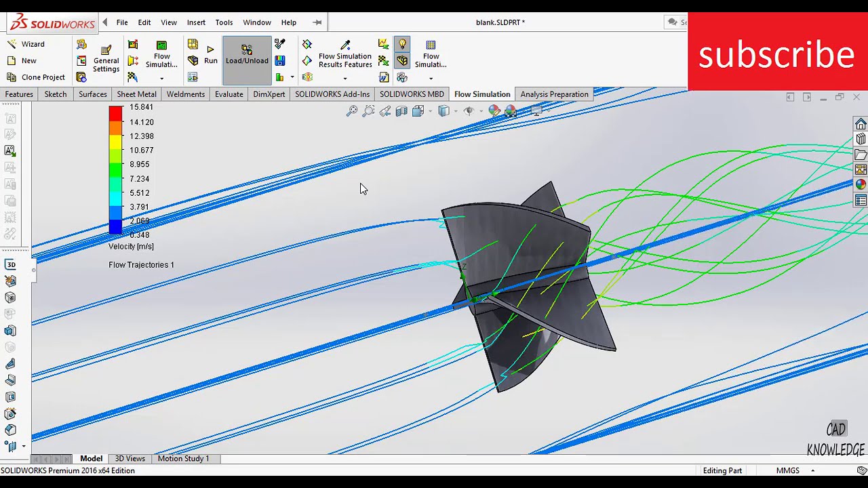The width and height of the screenshot is (868, 488).
Task: Click the View Orientation cube icon
Action: click(418, 111)
